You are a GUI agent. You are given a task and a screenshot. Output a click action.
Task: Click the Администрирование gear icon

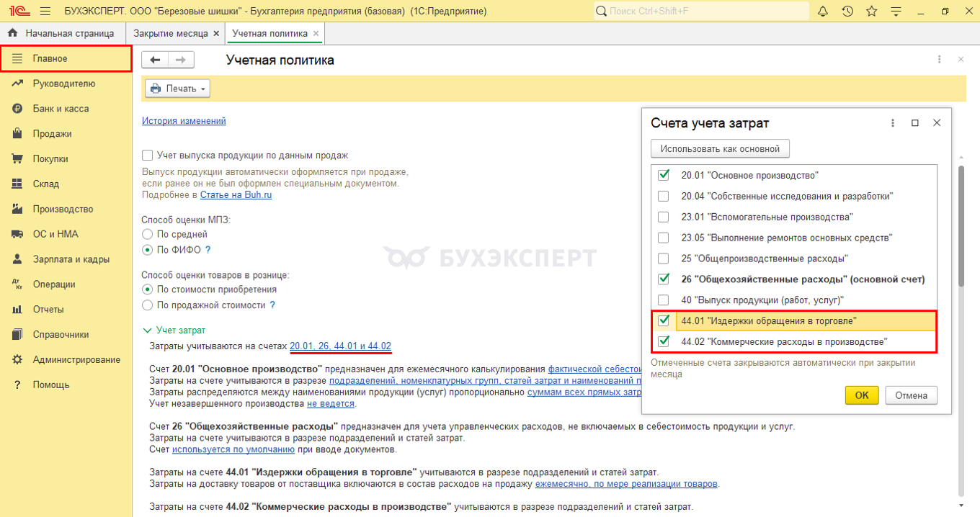[17, 359]
